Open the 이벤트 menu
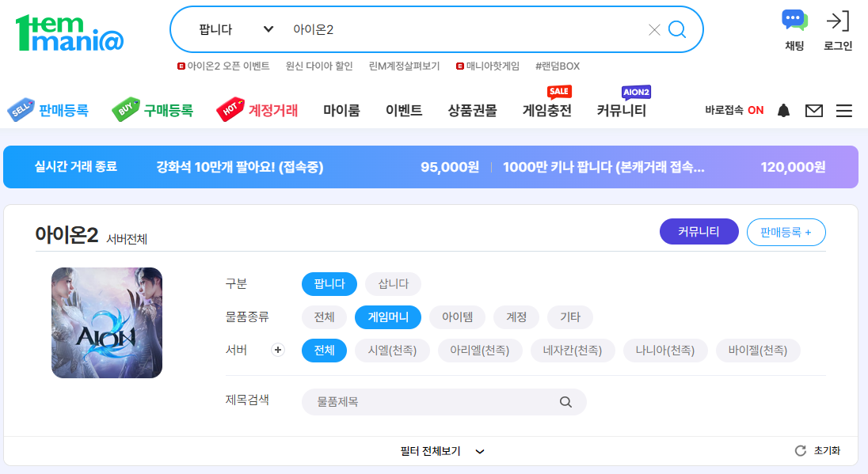 [404, 111]
